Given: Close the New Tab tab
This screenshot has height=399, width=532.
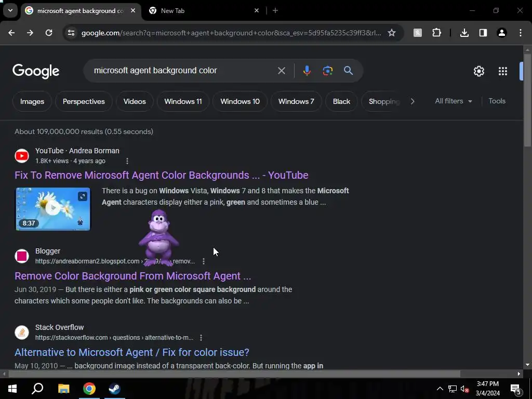Looking at the screenshot, I should coord(257,11).
